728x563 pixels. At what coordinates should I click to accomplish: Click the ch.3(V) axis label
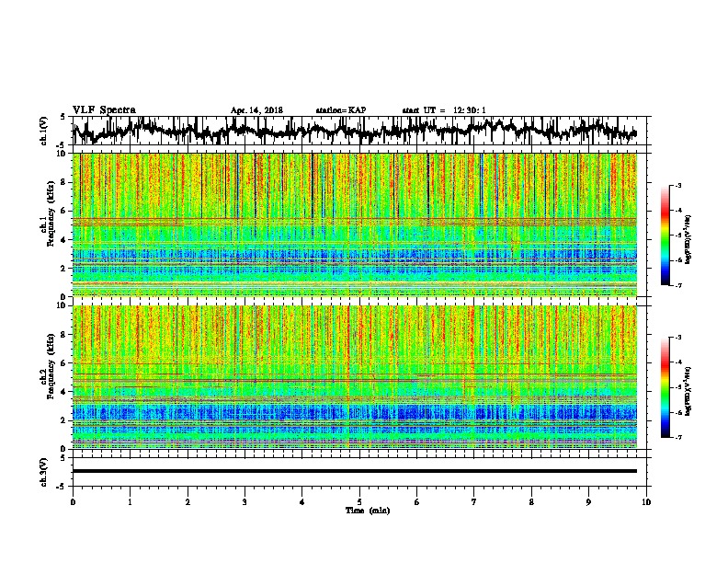pos(44,472)
